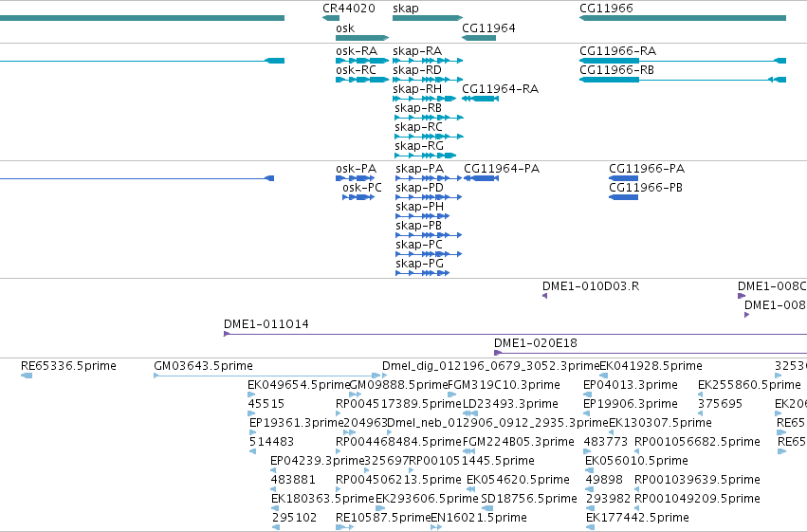Click the EK293606.5prime EST label
The height and width of the screenshot is (532, 807).
(427, 500)
